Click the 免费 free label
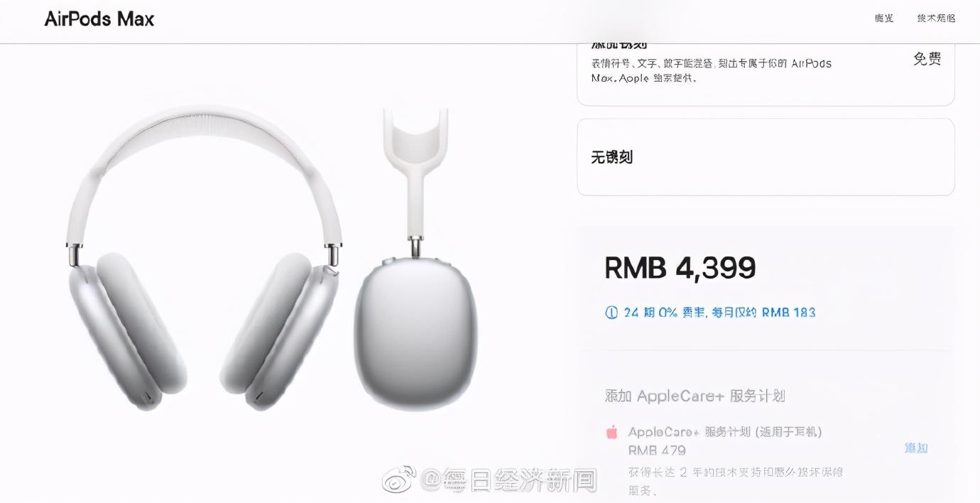Viewport: 980px width, 503px height. 927,59
